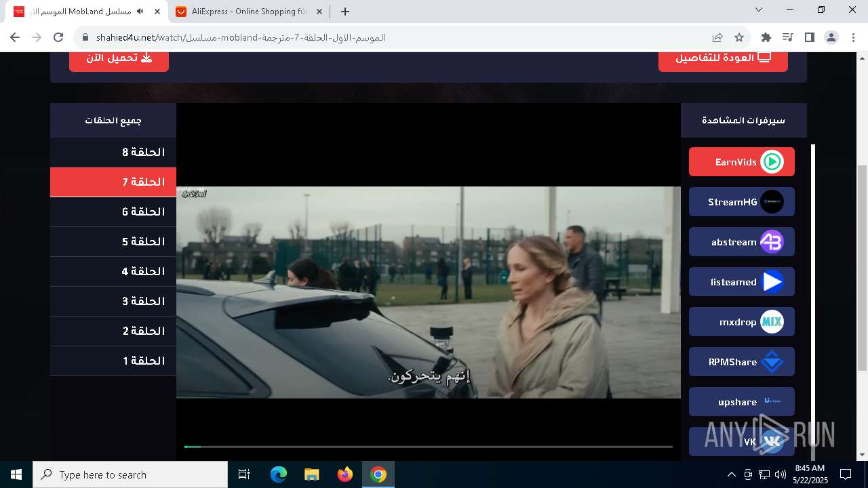Show hidden system tray icons
Screen dimensions: 868x488
click(731, 474)
